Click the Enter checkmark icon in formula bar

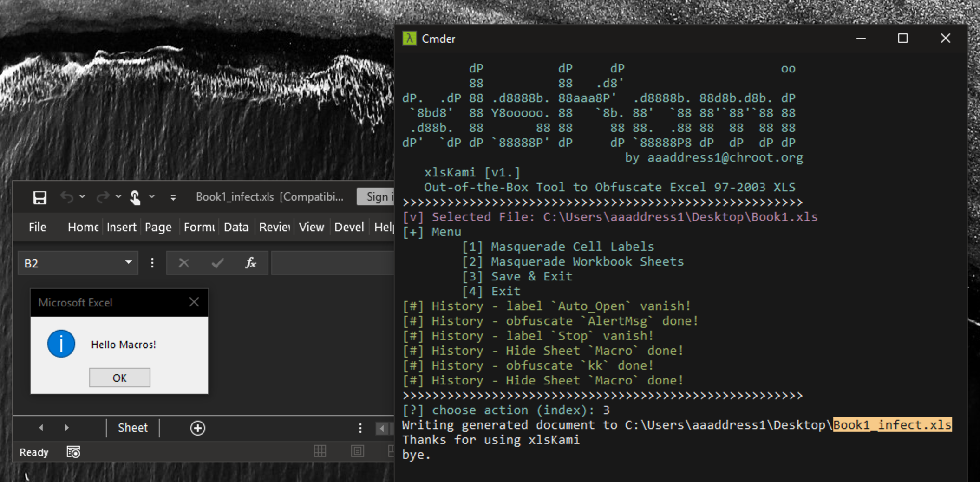tap(217, 263)
